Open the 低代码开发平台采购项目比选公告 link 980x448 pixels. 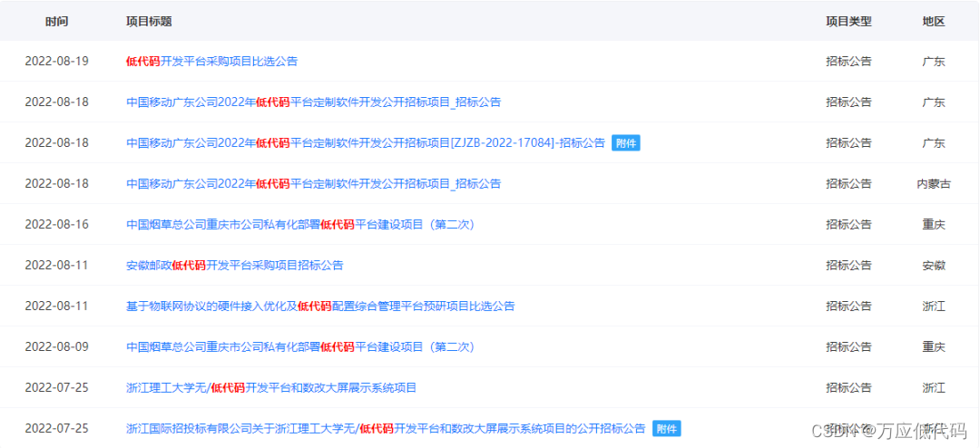(211, 62)
